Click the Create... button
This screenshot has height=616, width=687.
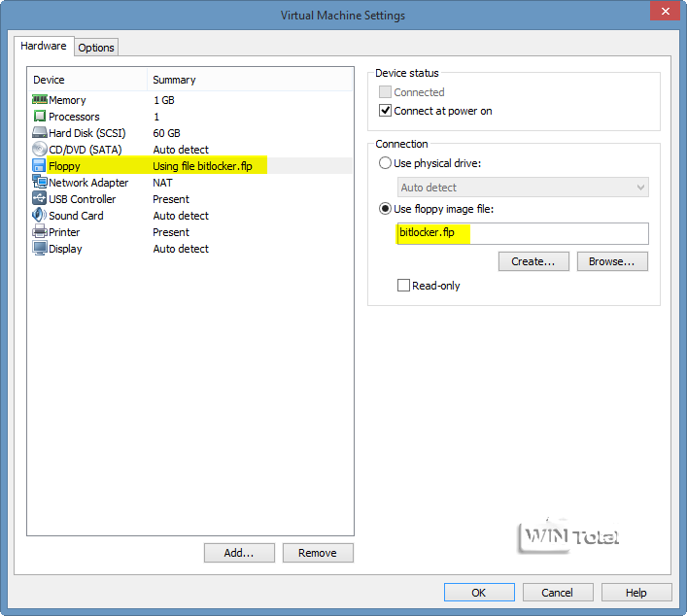533,261
